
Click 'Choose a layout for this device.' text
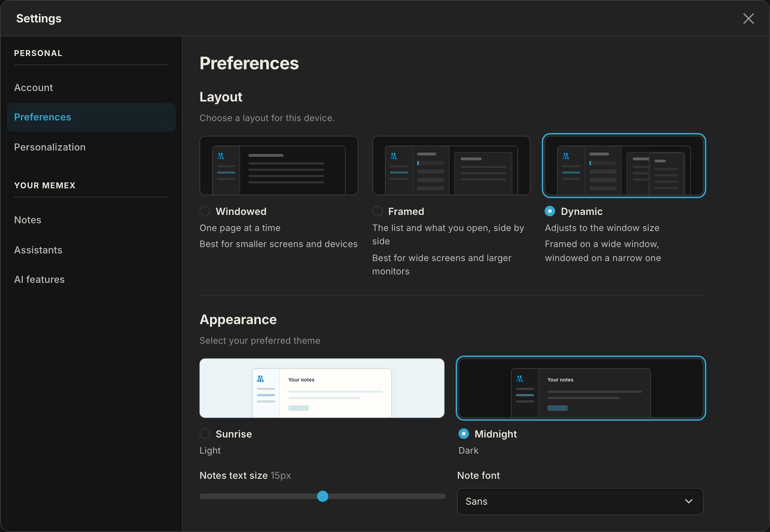point(267,118)
